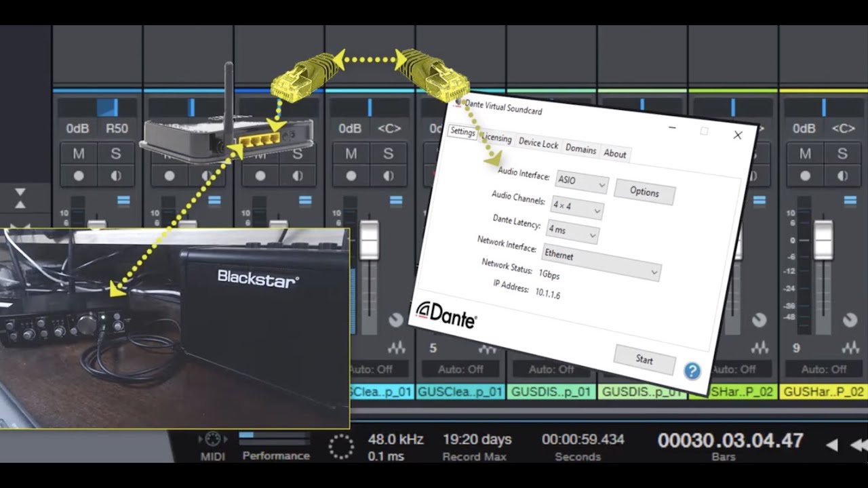This screenshot has width=868, height=488.
Task: Open Auto: Off menu on channel 5
Action: [x=460, y=369]
